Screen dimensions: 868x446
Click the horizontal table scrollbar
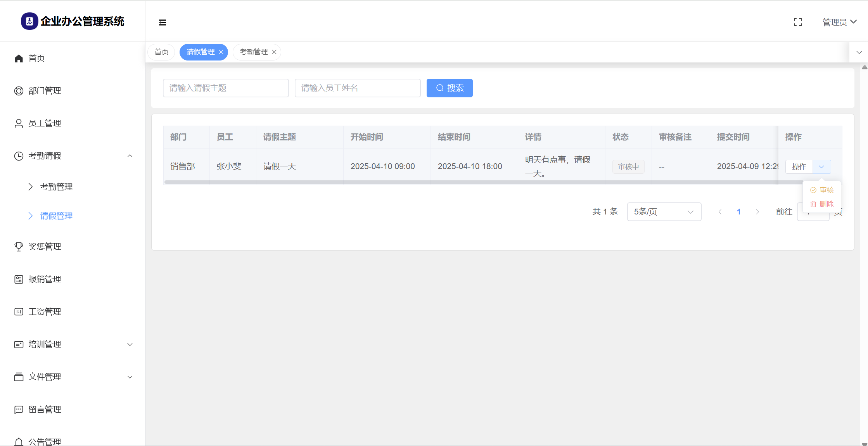465,182
